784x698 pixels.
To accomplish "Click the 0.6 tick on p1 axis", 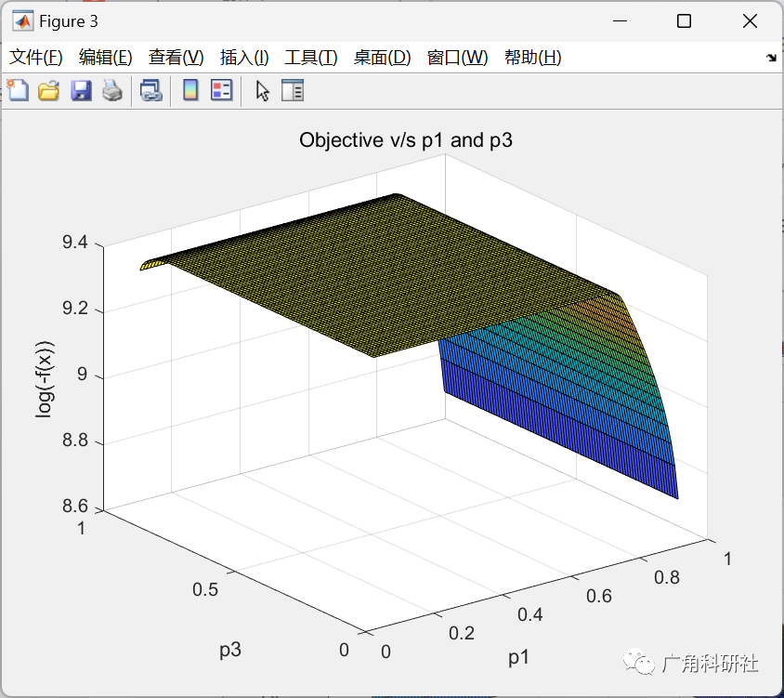I will (599, 596).
